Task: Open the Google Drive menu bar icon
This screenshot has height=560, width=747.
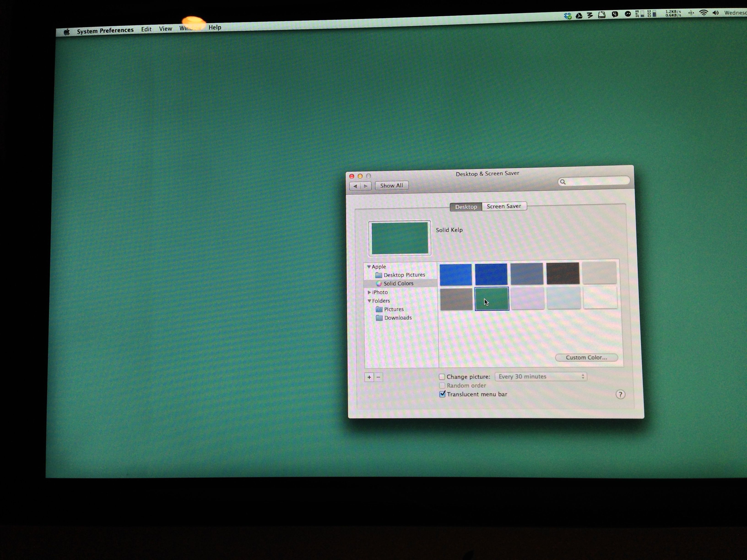Action: click(x=579, y=16)
